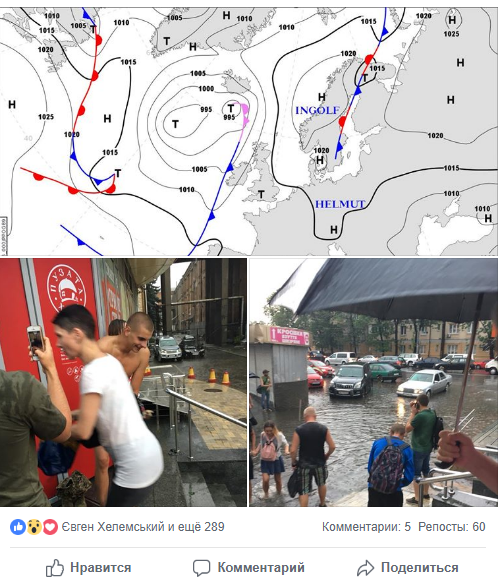The width and height of the screenshot is (498, 586).
Task: Click the thumbs-up icon beside Нравится
Action: coord(55,568)
